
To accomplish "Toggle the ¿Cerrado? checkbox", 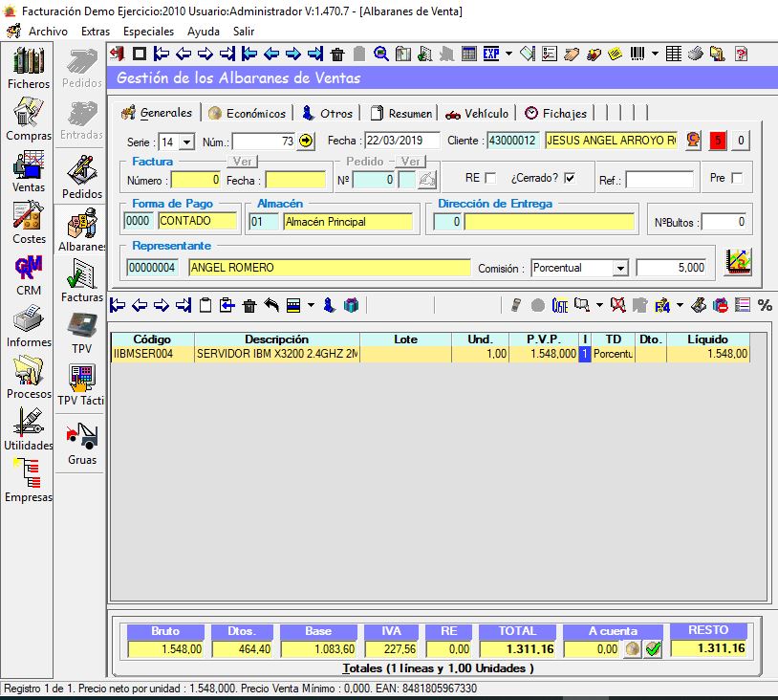I will click(570, 178).
